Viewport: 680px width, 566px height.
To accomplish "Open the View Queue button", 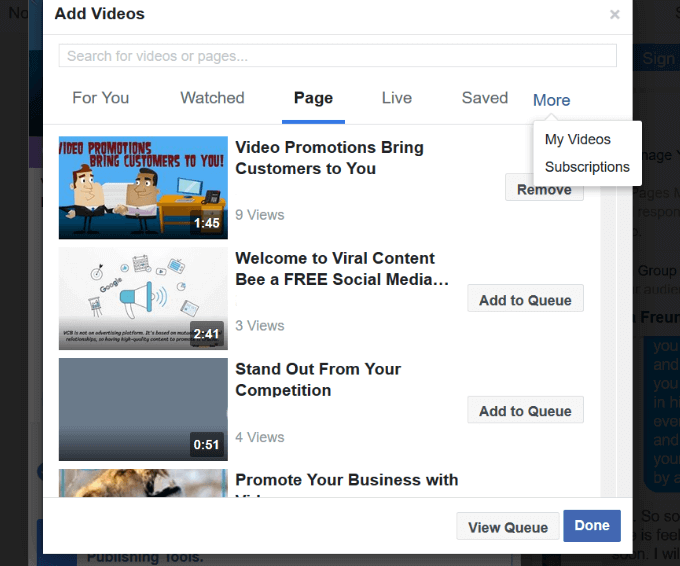I will pos(508,527).
